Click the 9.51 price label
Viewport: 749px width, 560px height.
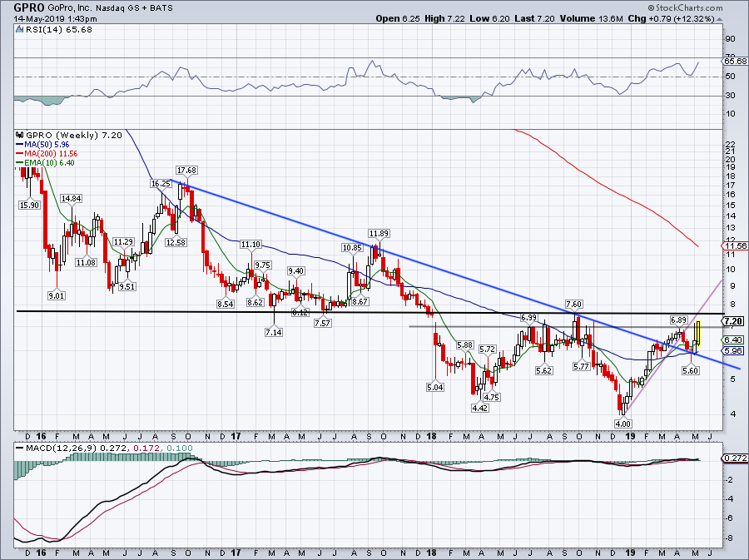tap(127, 286)
